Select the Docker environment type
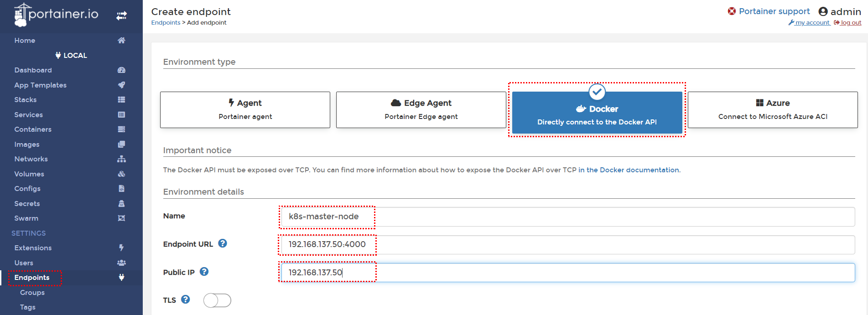Image resolution: width=868 pixels, height=315 pixels. click(x=597, y=113)
